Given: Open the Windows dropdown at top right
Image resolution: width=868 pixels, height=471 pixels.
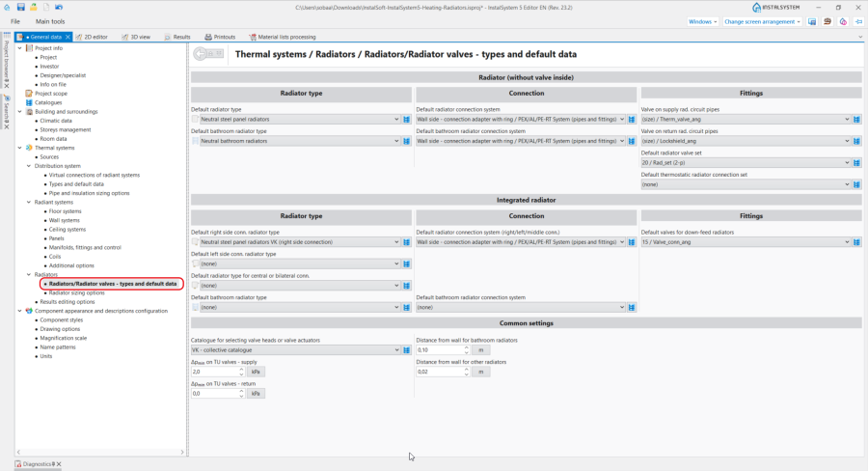Looking at the screenshot, I should click(x=702, y=21).
